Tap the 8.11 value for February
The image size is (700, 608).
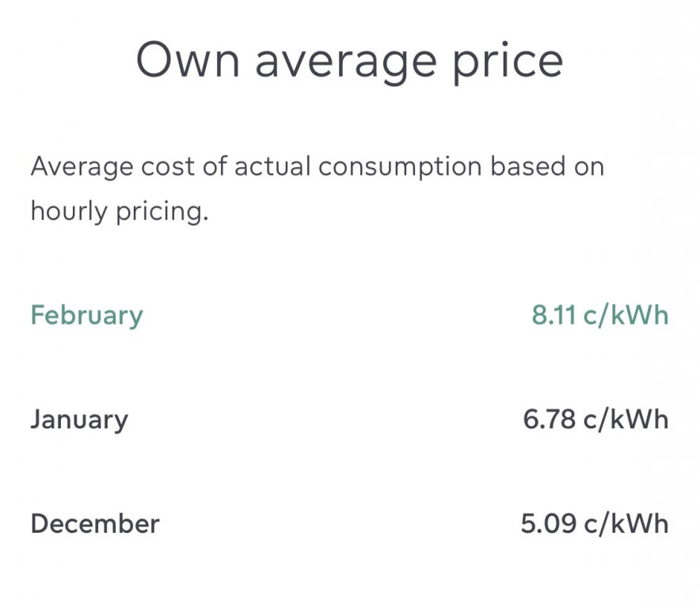tap(554, 316)
